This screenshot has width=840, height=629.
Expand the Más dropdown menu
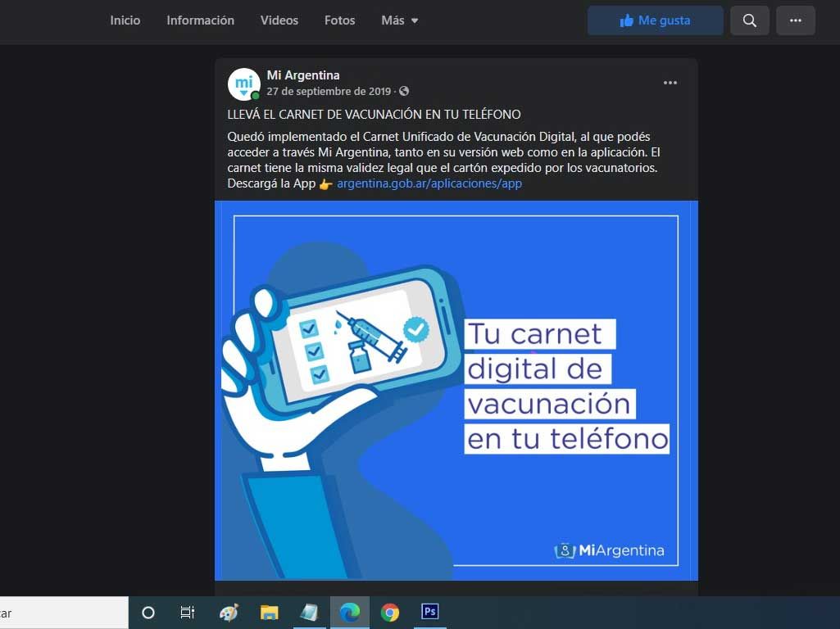pyautogui.click(x=400, y=20)
